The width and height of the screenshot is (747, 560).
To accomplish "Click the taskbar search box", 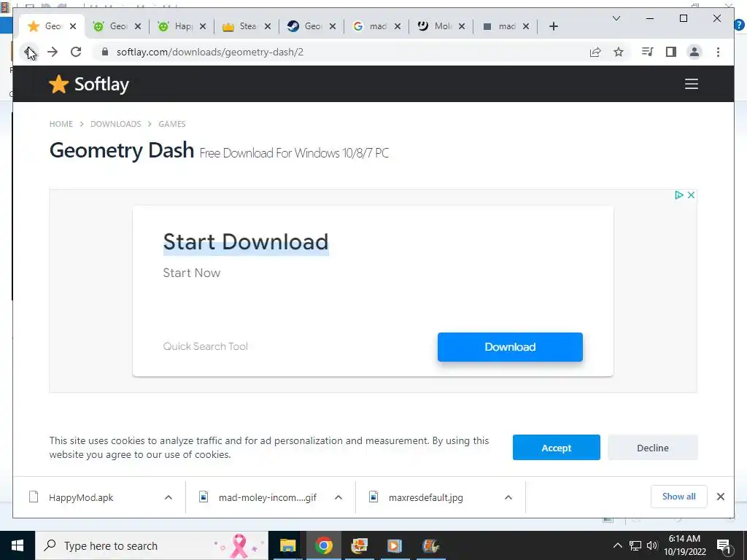I will point(152,545).
